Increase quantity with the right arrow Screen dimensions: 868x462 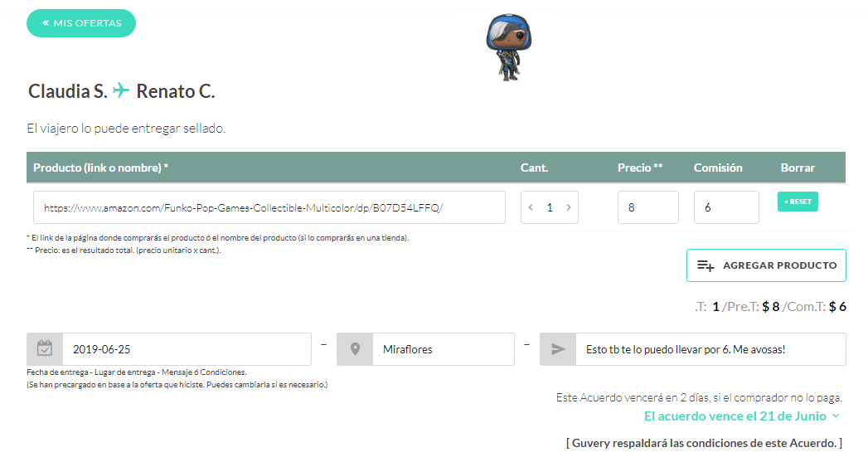pos(569,207)
